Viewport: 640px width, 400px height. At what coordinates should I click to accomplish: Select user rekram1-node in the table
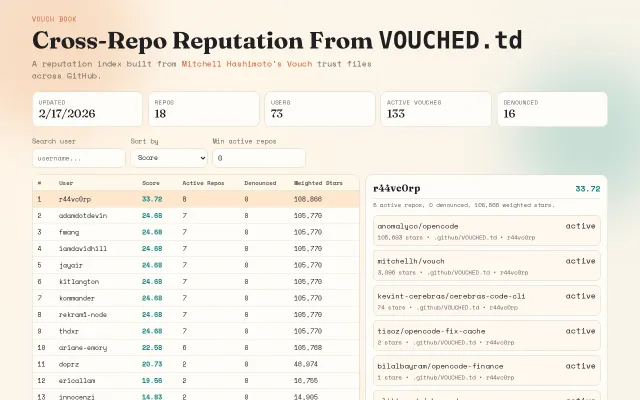point(83,315)
